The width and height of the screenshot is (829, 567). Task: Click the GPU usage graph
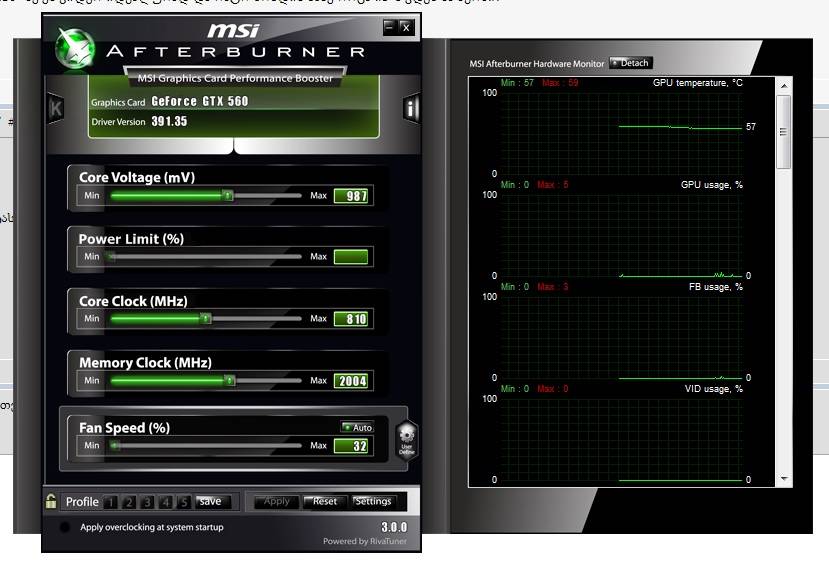(621, 235)
